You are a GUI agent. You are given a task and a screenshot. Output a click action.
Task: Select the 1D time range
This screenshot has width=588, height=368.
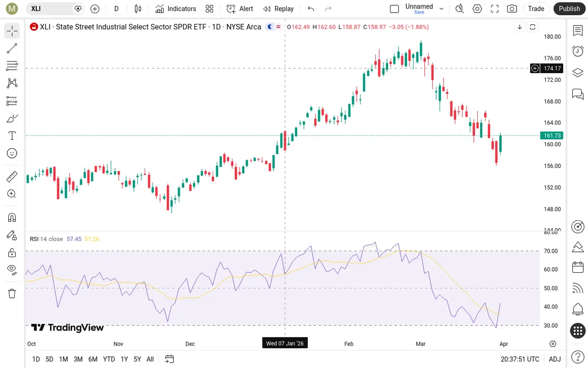point(36,359)
